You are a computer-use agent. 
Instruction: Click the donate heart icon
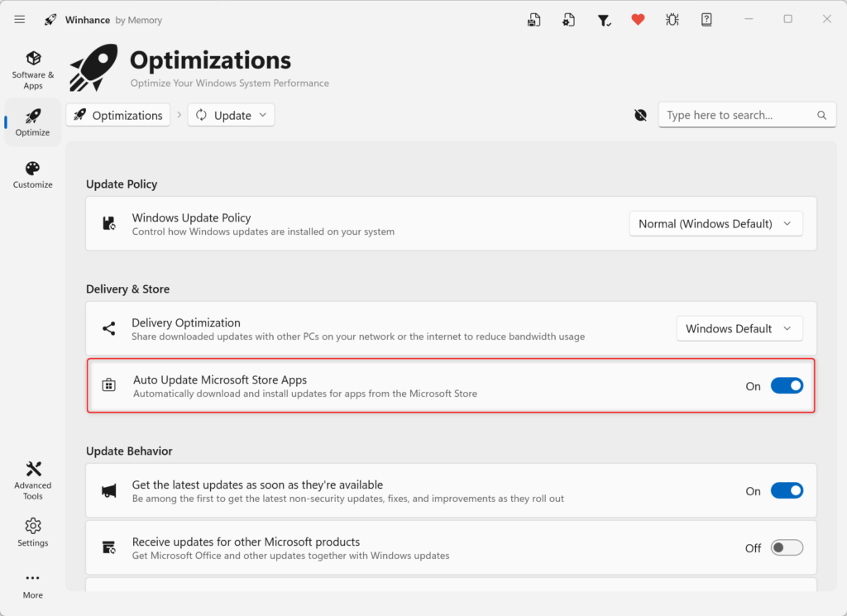tap(638, 18)
